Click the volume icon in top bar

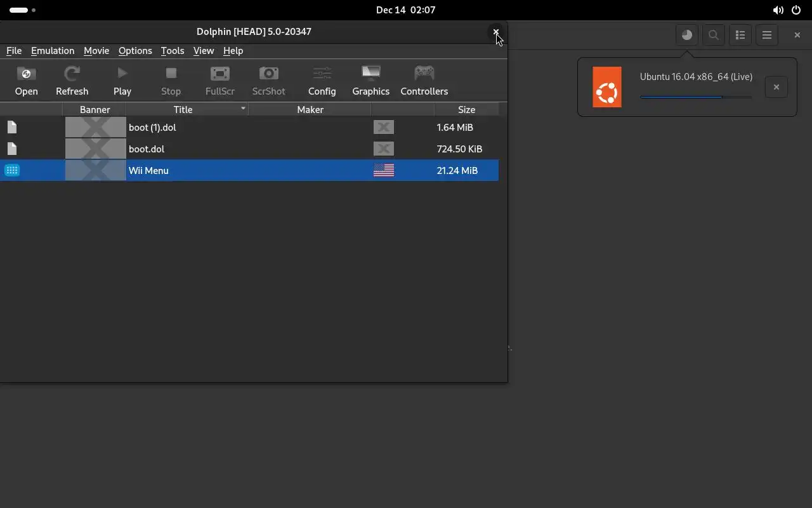[x=778, y=10]
